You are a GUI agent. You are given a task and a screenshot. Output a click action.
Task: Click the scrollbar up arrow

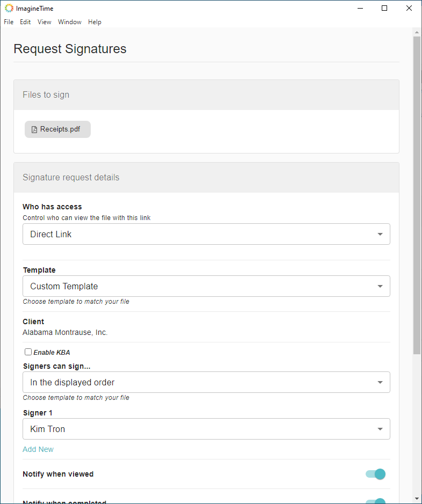[x=417, y=32]
